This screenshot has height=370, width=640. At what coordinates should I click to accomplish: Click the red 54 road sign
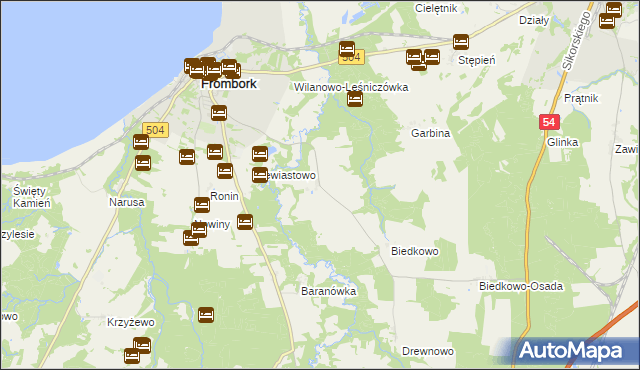pyautogui.click(x=549, y=122)
